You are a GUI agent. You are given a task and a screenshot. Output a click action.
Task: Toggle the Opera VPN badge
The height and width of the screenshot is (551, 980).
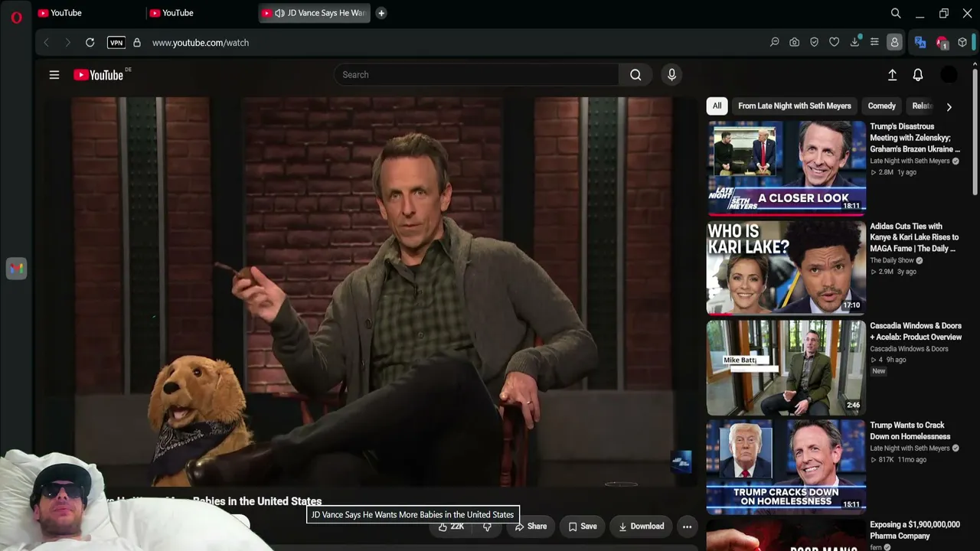coord(116,43)
